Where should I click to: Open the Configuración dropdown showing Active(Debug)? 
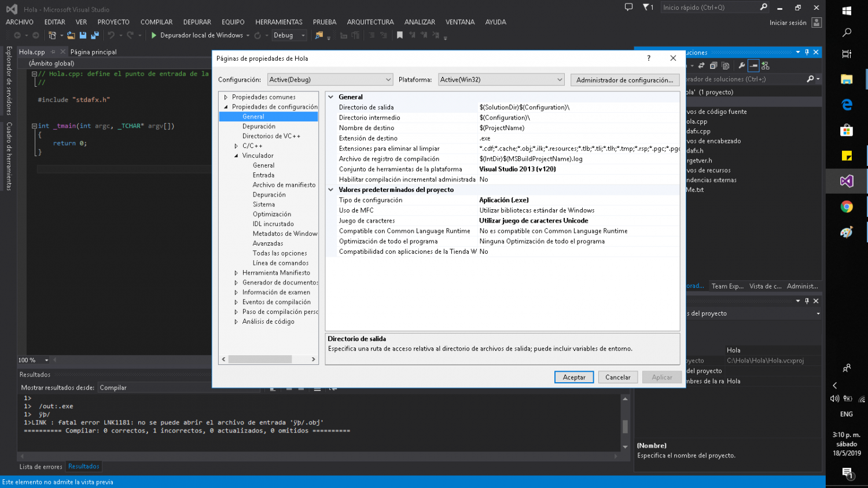click(330, 80)
